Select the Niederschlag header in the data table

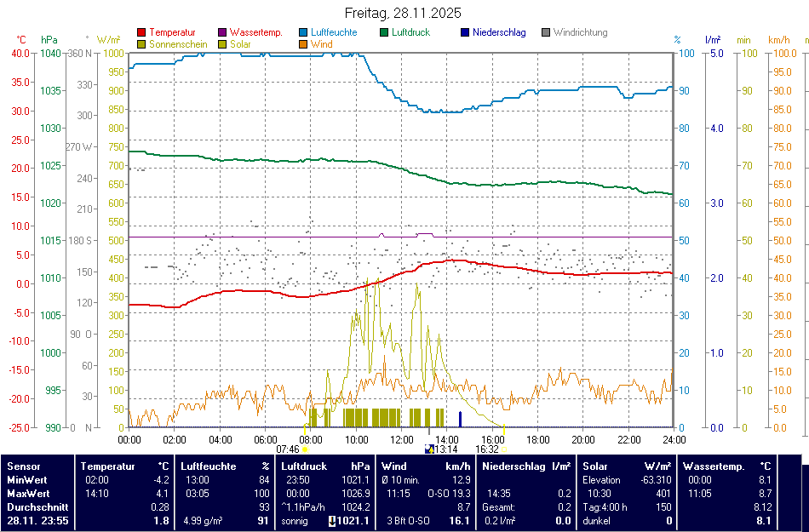pyautogui.click(x=513, y=466)
